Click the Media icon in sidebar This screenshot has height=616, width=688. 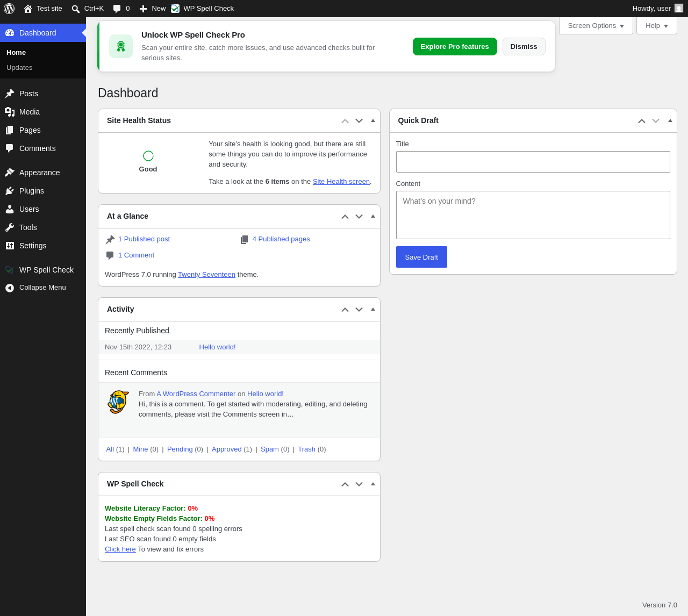click(10, 112)
